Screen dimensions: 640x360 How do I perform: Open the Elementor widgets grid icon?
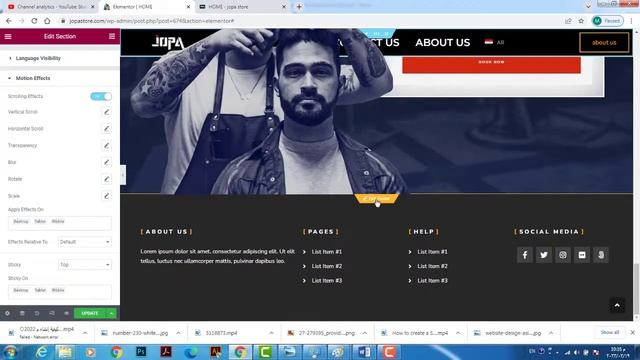point(112,36)
